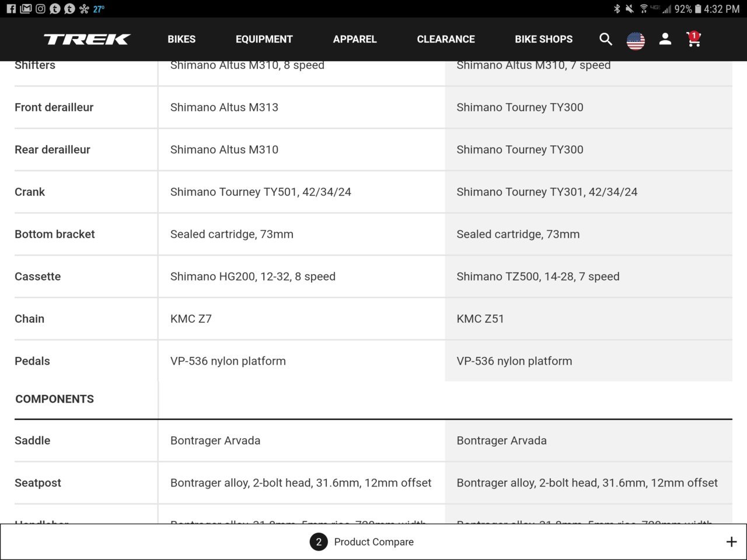
Task: Select the COMPONENTS section heading
Action: pos(55,399)
